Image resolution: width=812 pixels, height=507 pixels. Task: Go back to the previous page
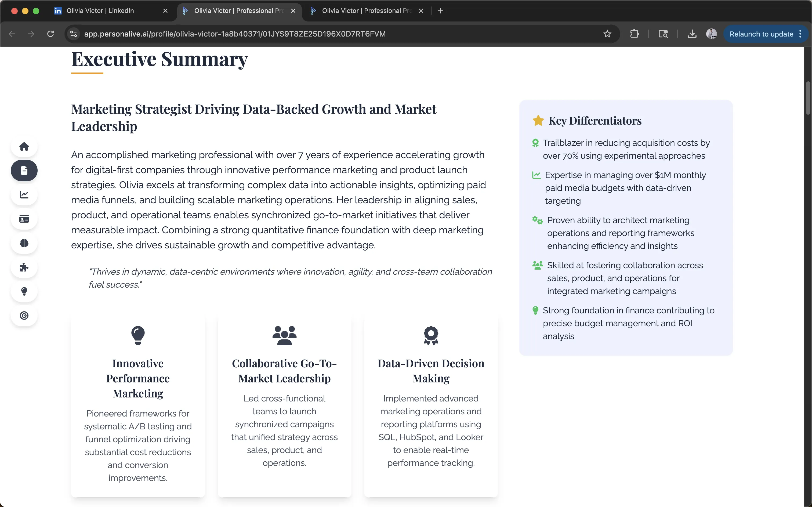(12, 34)
